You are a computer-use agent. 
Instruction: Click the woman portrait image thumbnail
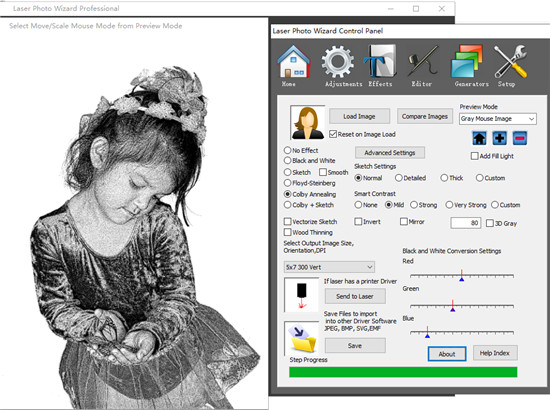tap(308, 122)
